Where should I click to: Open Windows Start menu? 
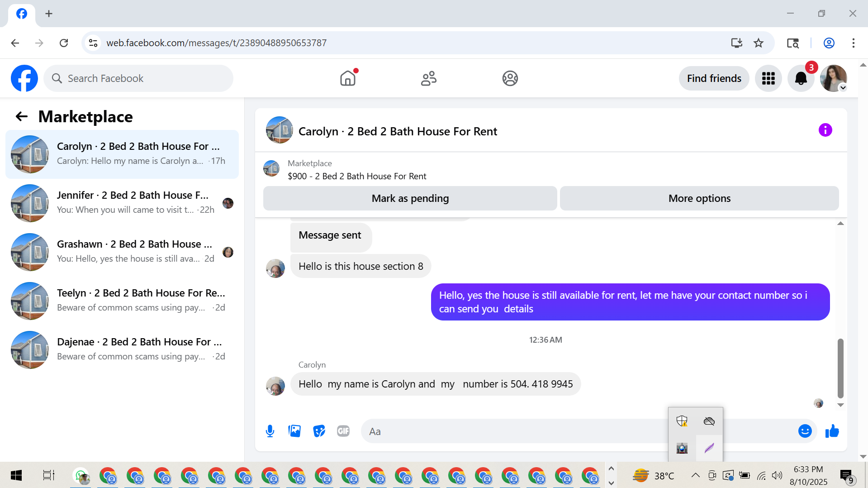coord(16,475)
